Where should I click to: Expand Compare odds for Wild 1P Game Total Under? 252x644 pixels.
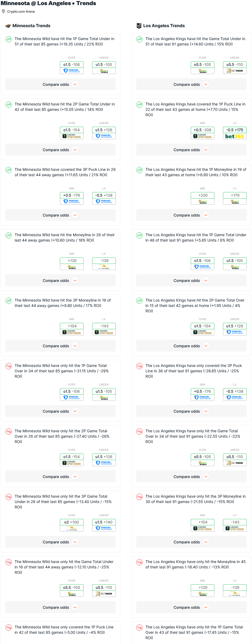pos(60,84)
